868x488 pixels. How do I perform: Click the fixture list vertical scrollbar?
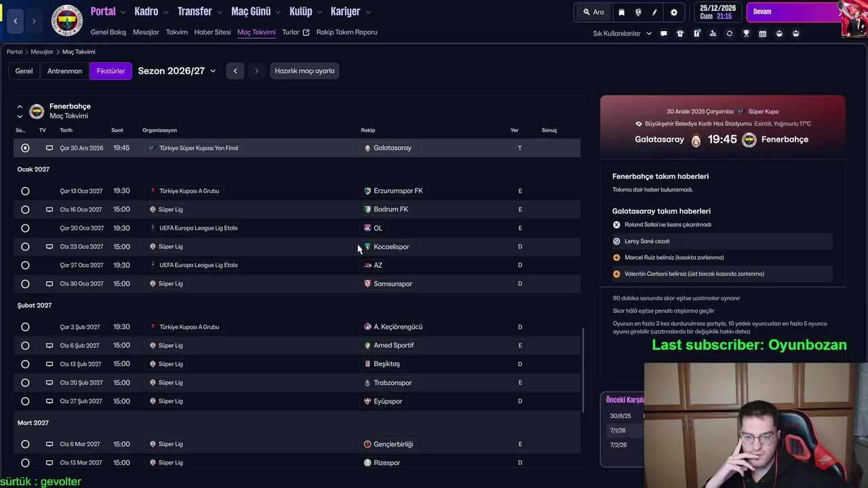[583, 371]
